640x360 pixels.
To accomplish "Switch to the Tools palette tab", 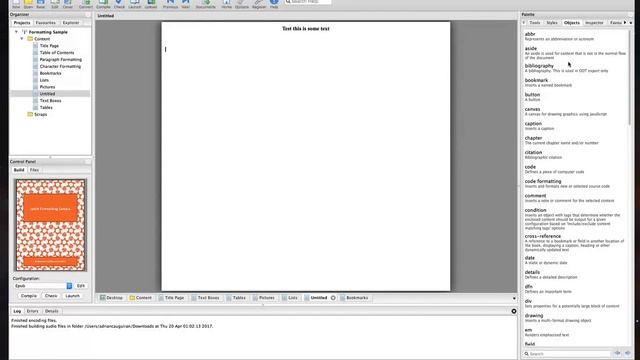I will pyautogui.click(x=535, y=23).
